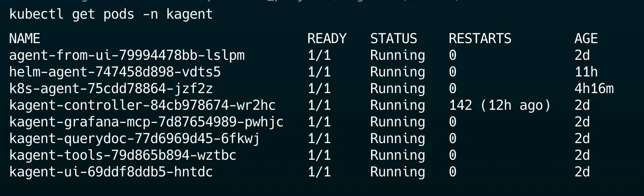Viewport: 644px width, 196px height.
Task: Click the 11h age of helm-agent
Action: point(586,72)
